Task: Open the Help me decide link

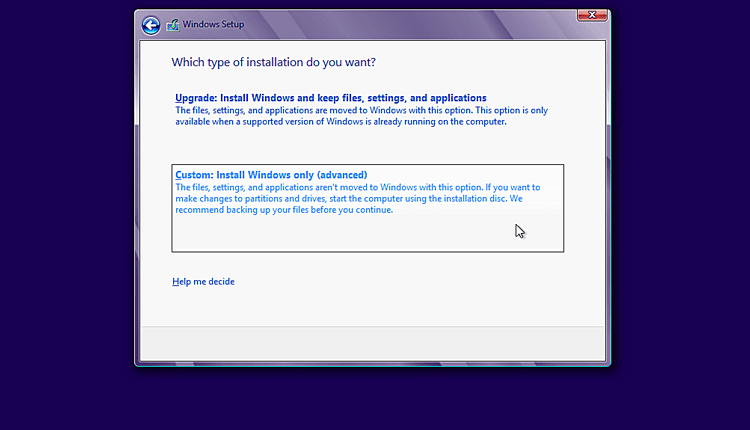Action: 203,282
